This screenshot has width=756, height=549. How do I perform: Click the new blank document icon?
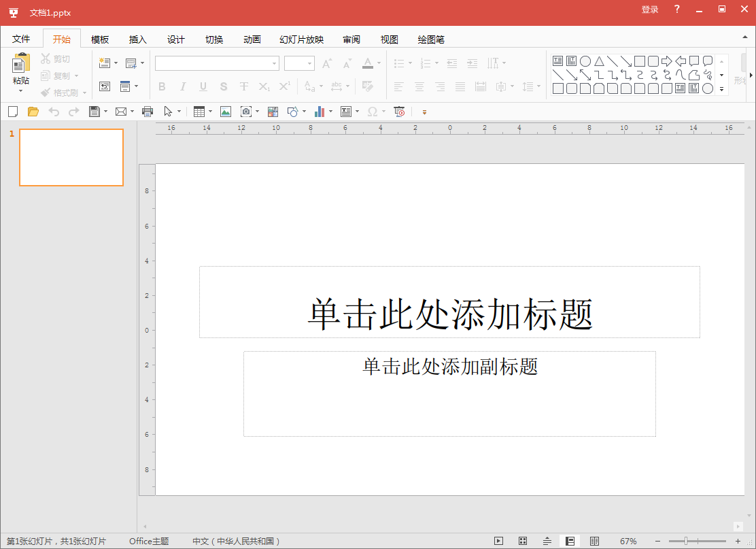coord(12,112)
